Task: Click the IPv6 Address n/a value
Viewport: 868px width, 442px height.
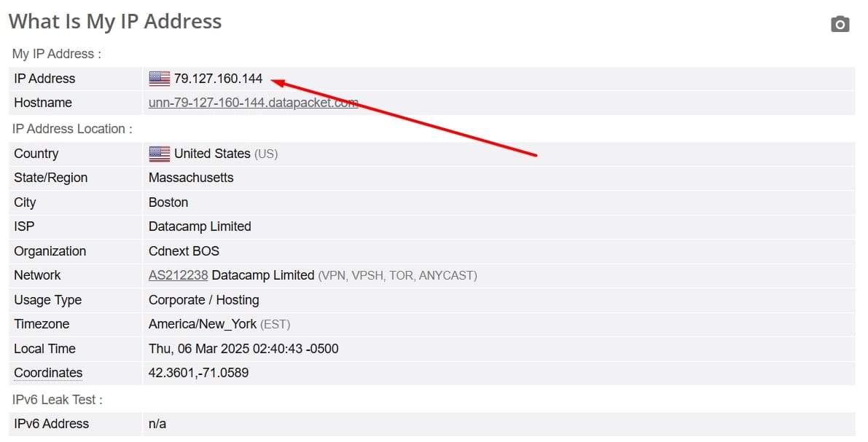Action: 157,424
